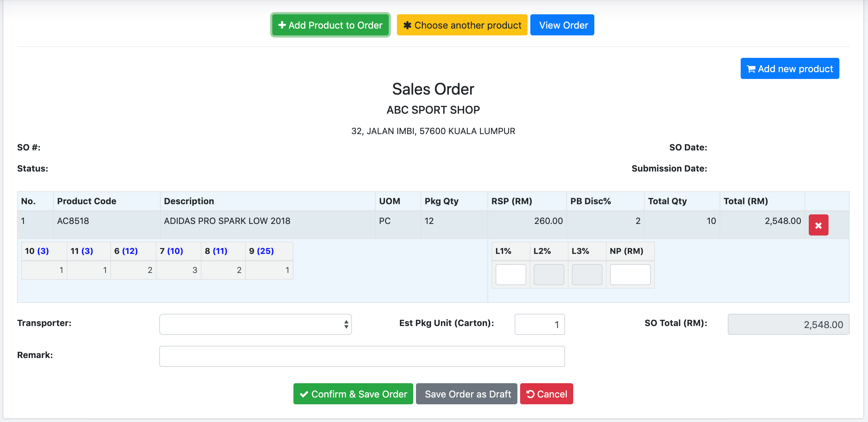Click the Est Pkg Unit Carton field

[x=540, y=324]
